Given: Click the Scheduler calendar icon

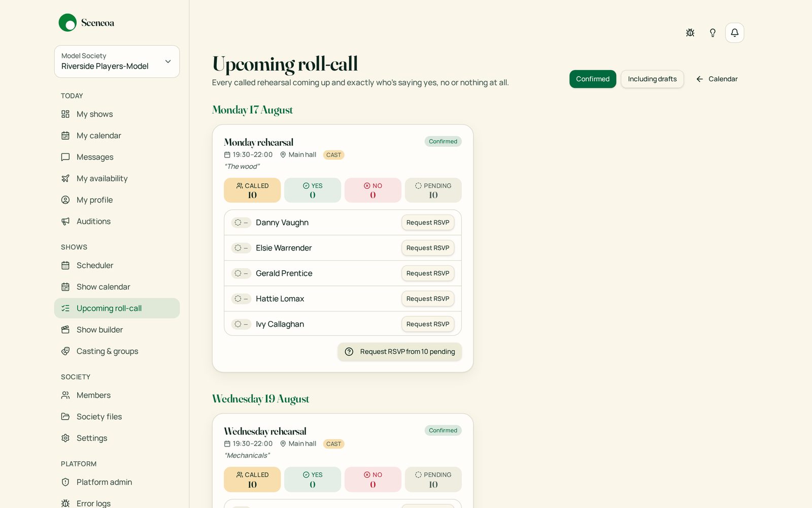Looking at the screenshot, I should 65,265.
